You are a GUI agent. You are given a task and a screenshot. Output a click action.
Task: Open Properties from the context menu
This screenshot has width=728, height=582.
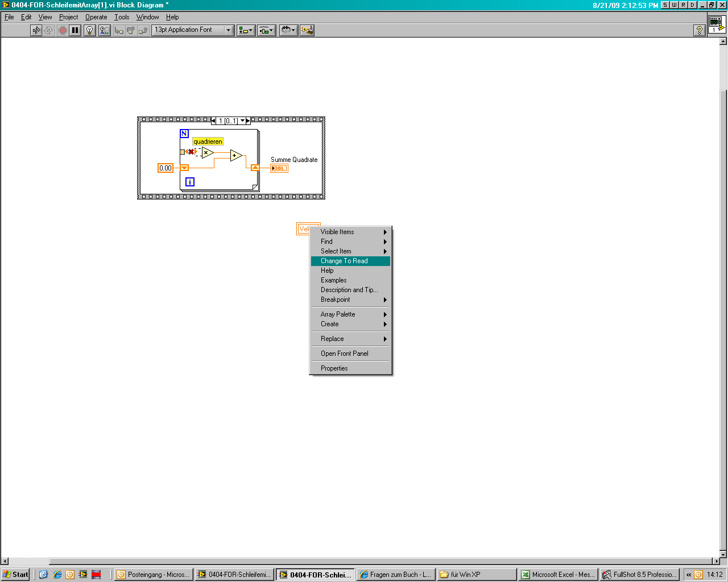[350, 368]
